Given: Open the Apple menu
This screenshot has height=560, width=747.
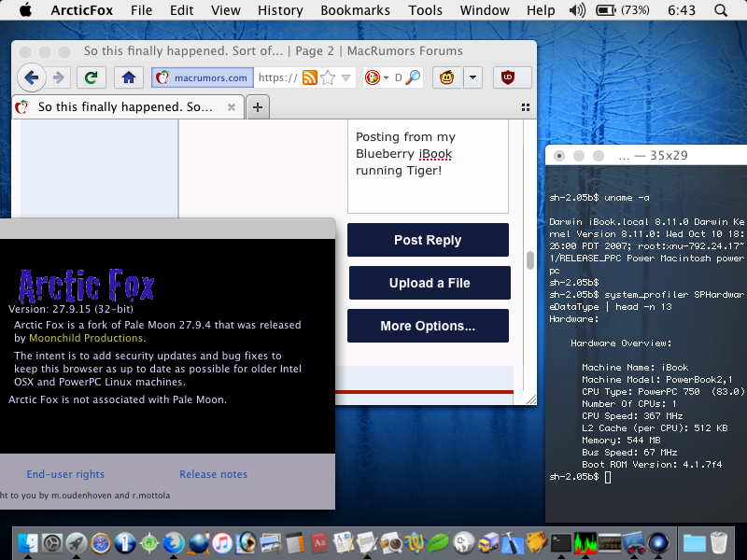Looking at the screenshot, I should click(26, 10).
